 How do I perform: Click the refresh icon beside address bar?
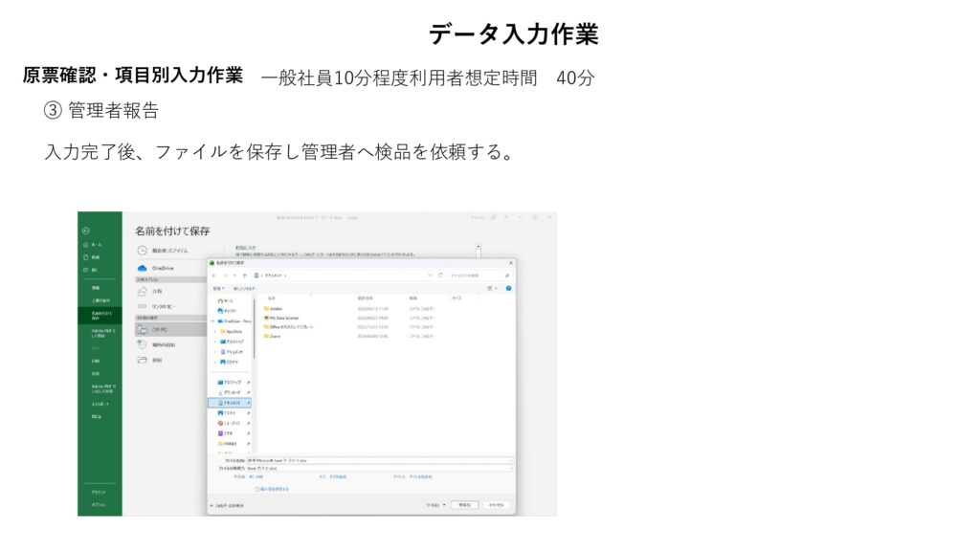(440, 275)
